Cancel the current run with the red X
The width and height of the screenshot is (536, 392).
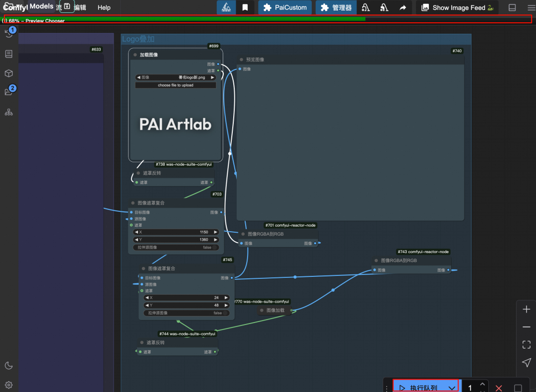pos(499,388)
